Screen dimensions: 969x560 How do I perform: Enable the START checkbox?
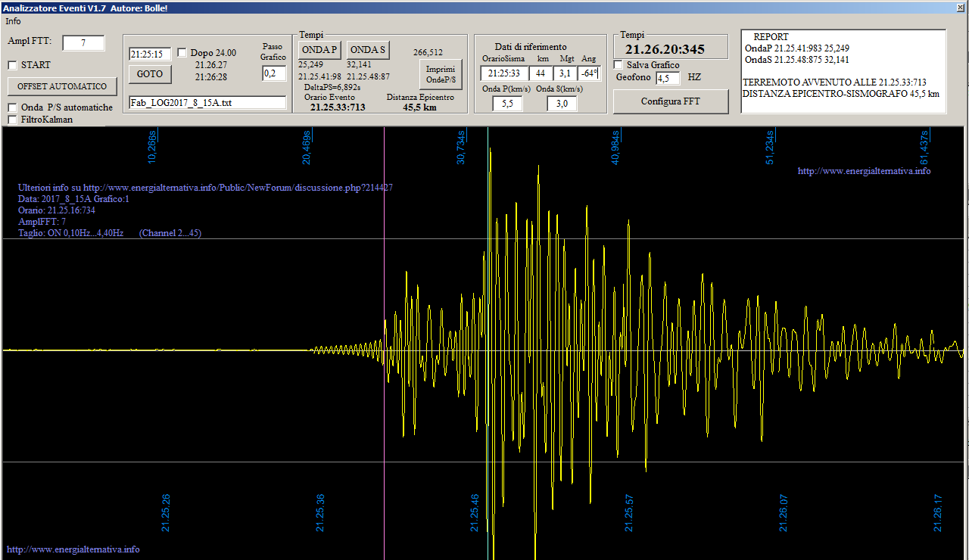[x=13, y=65]
